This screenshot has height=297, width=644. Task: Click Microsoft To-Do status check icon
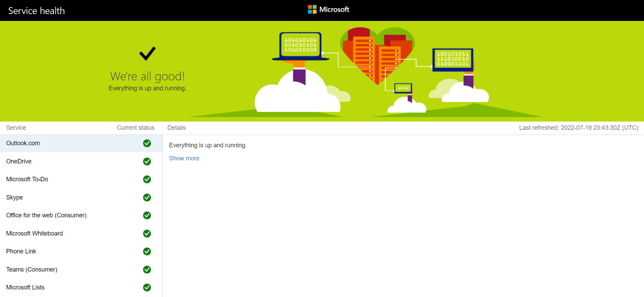[147, 179]
